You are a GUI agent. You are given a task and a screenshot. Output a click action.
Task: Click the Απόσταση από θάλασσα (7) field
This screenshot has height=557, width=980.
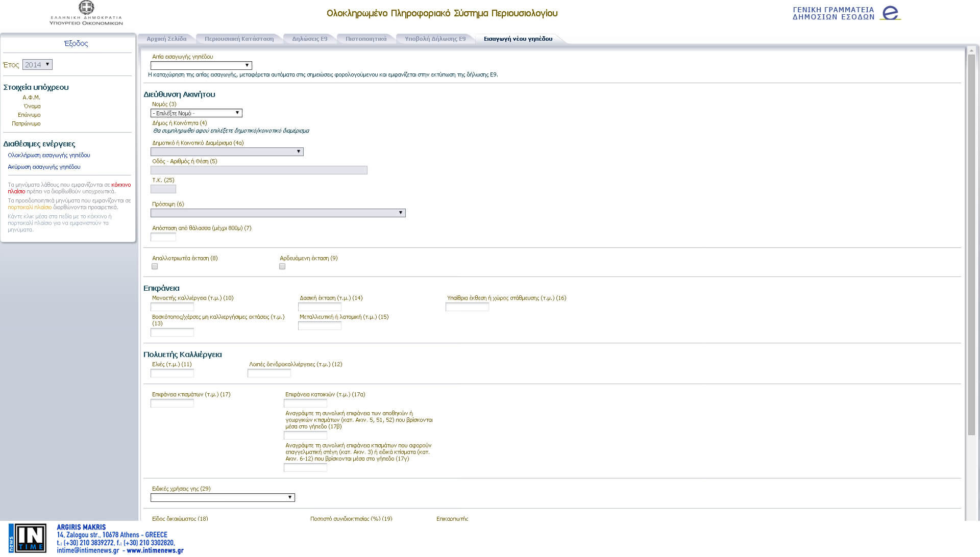point(163,237)
